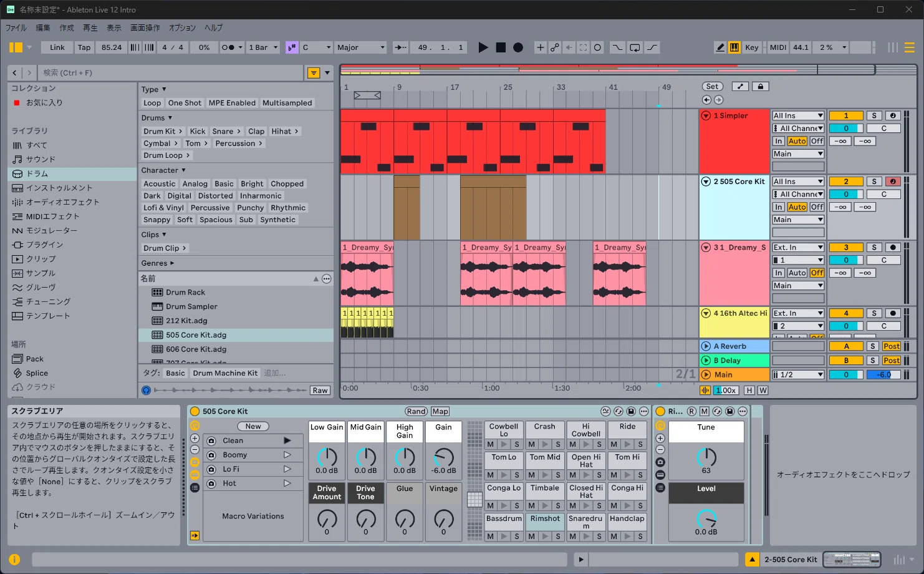
Task: Solo the Crash pad
Action: pyautogui.click(x=558, y=444)
